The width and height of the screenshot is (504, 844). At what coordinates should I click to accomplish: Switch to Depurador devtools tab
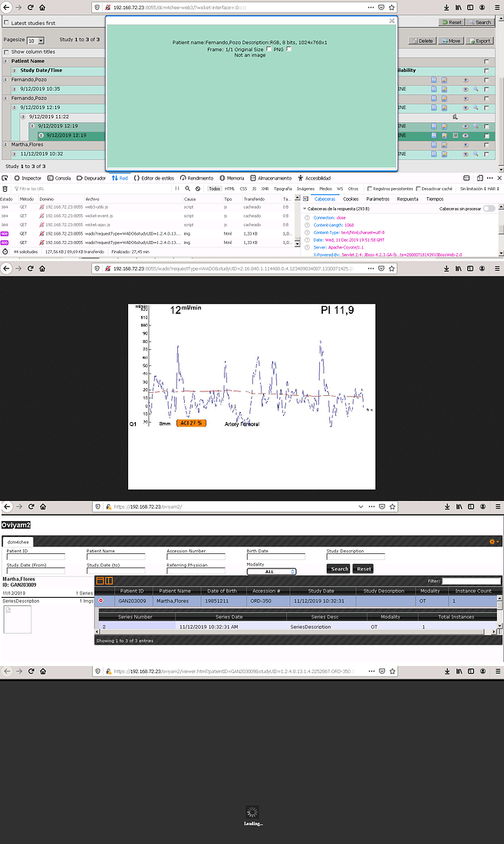91,178
